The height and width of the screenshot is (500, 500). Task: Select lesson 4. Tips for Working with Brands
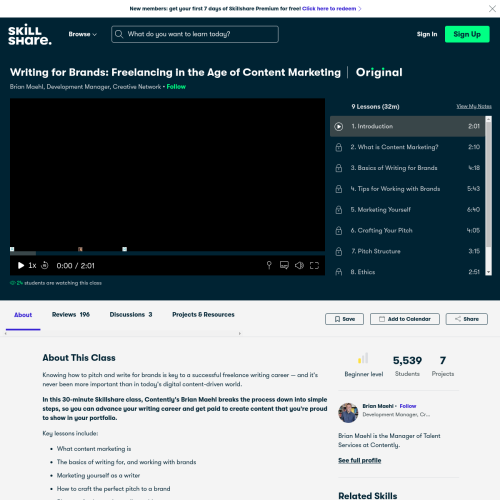(x=407, y=189)
